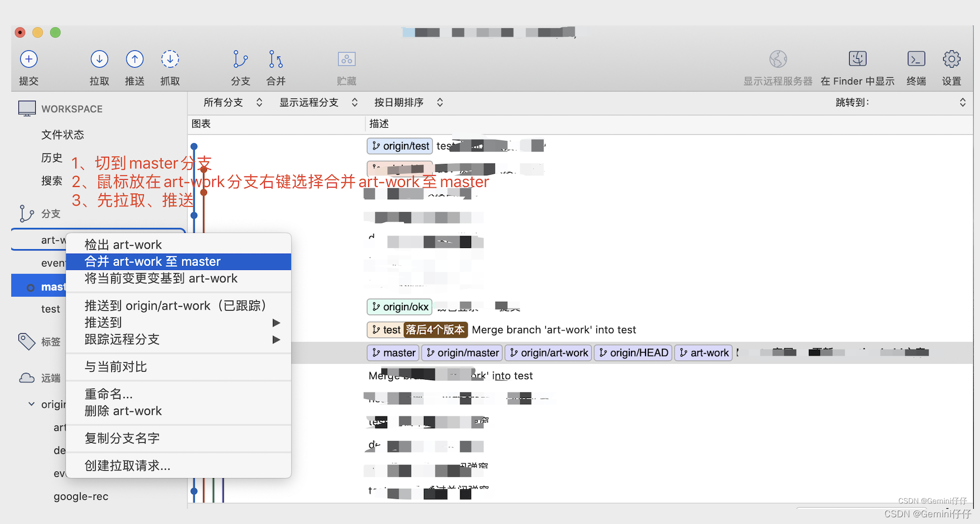Select the test branch in sidebar
This screenshot has width=980, height=524.
tap(50, 309)
